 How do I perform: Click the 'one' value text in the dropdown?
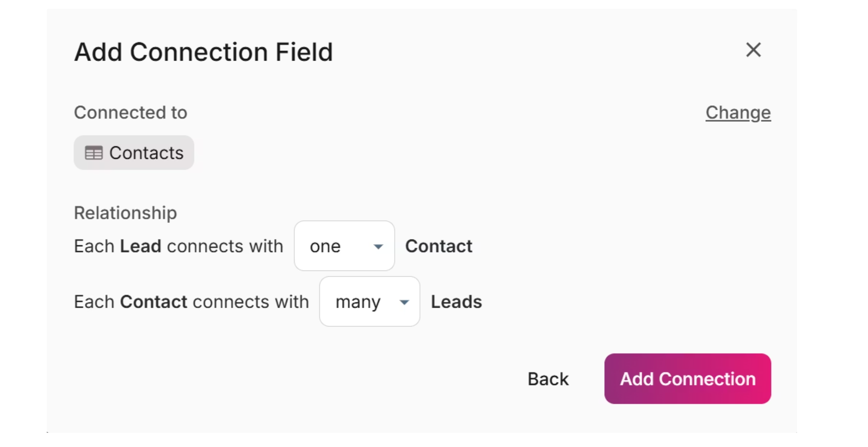325,246
